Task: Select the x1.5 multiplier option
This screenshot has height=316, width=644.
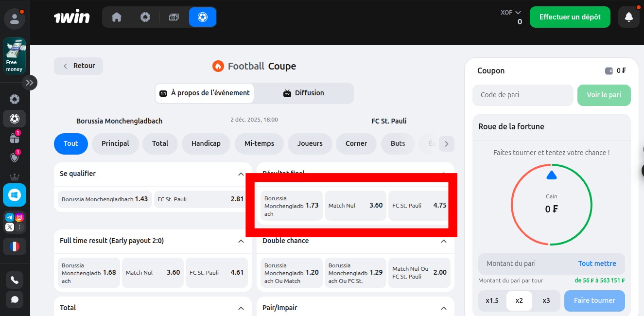Action: pyautogui.click(x=492, y=300)
